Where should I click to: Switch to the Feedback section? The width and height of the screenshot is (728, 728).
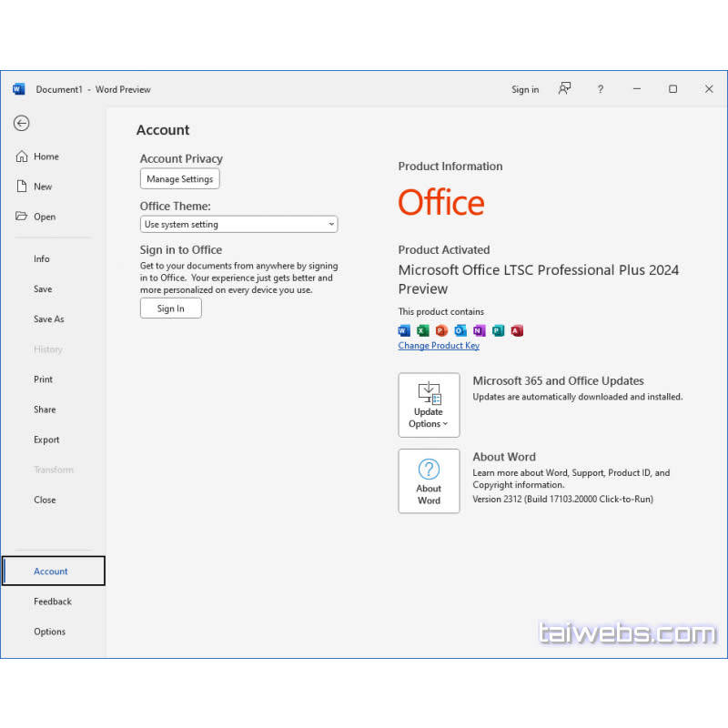tap(53, 602)
